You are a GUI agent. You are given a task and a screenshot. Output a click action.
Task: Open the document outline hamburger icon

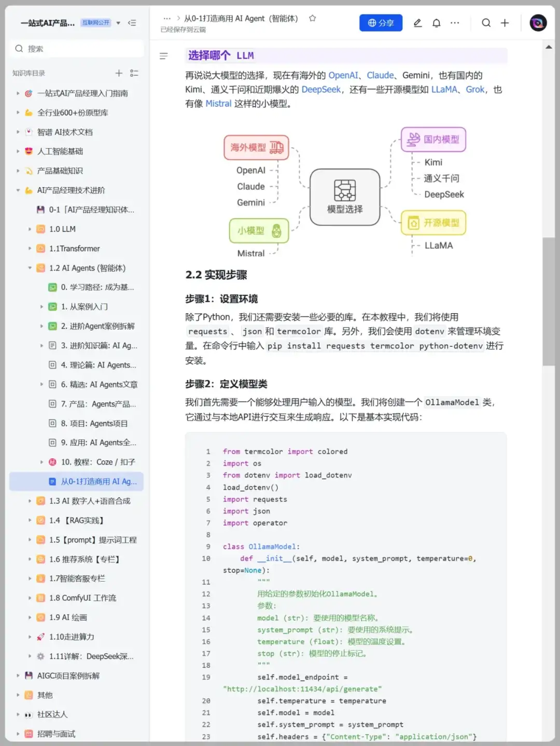[164, 55]
